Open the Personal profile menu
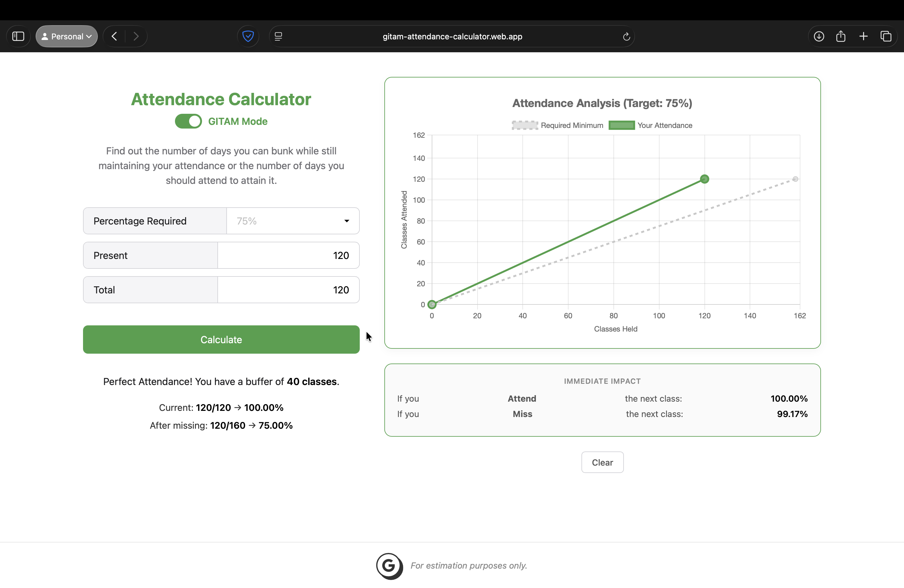 point(67,37)
